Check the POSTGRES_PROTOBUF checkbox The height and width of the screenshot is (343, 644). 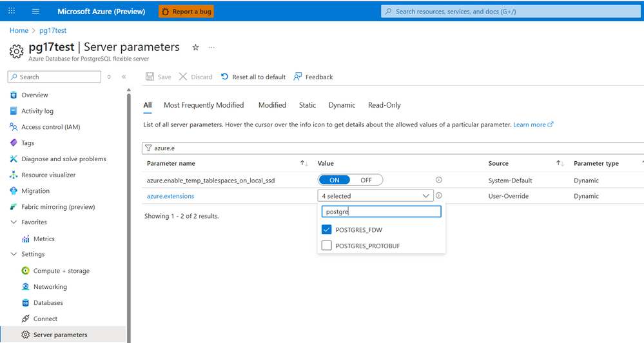[327, 245]
